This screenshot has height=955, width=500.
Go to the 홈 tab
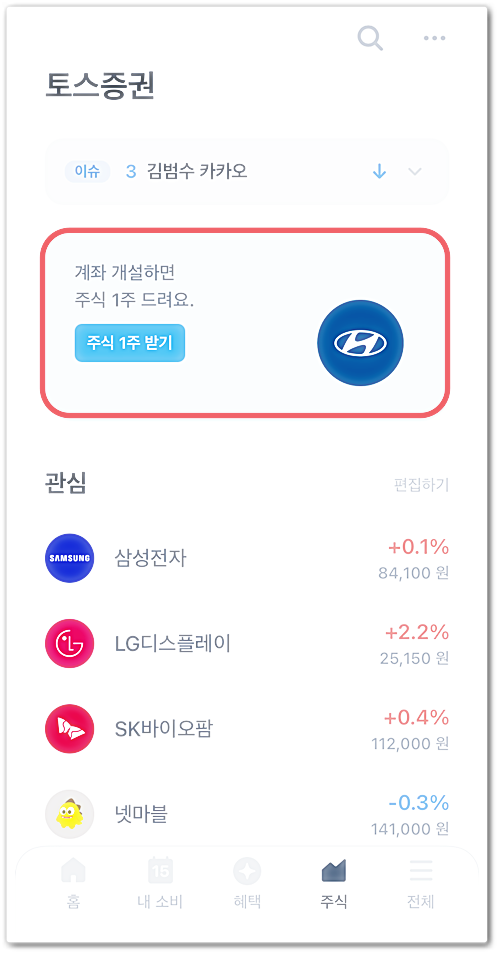tap(73, 883)
